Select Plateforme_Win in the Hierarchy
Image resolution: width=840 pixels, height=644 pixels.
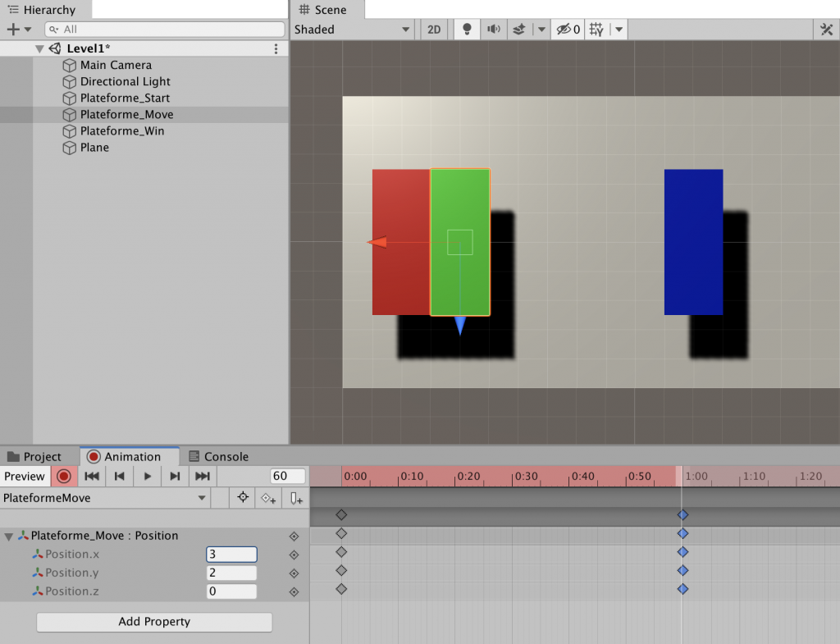tap(121, 130)
